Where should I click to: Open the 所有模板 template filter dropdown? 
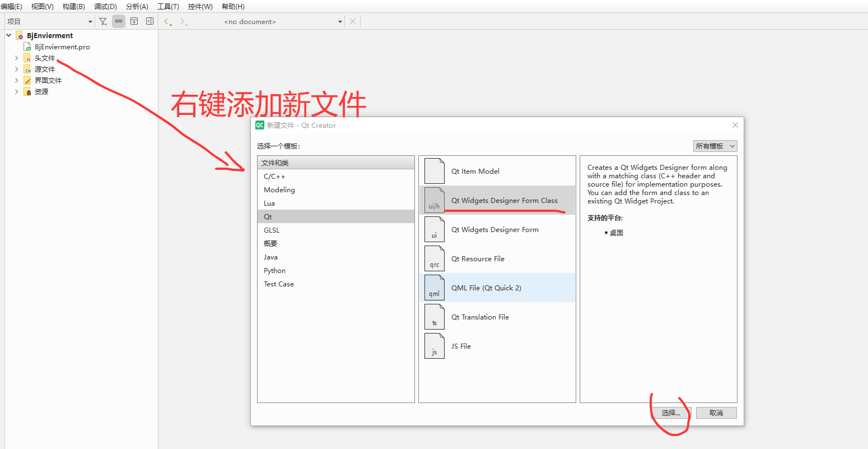point(715,146)
